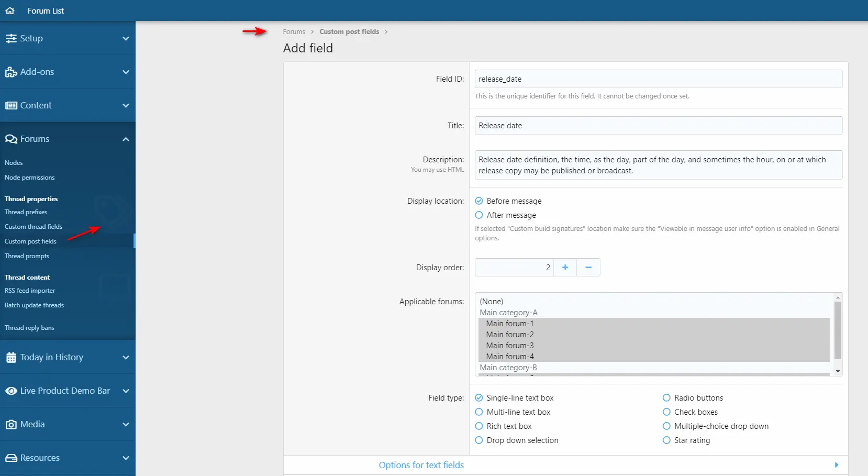Click the Forums chat bubbles icon

(11, 139)
